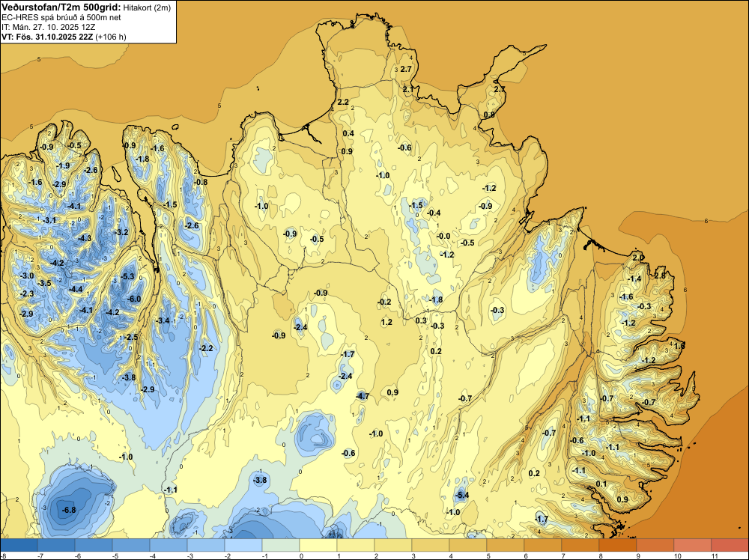Click the red legend segment right of 11
The width and height of the screenshot is (749, 560).
pyautogui.click(x=730, y=545)
